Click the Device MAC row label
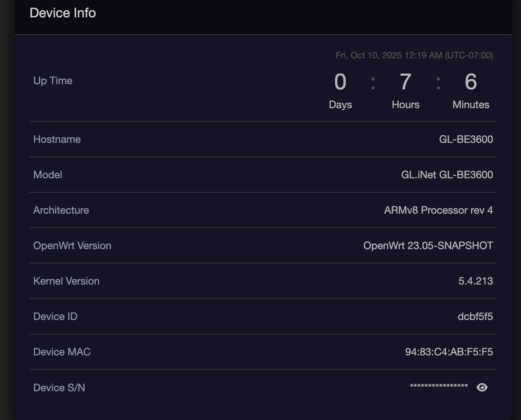Image resolution: width=521 pixels, height=420 pixels. (x=62, y=352)
